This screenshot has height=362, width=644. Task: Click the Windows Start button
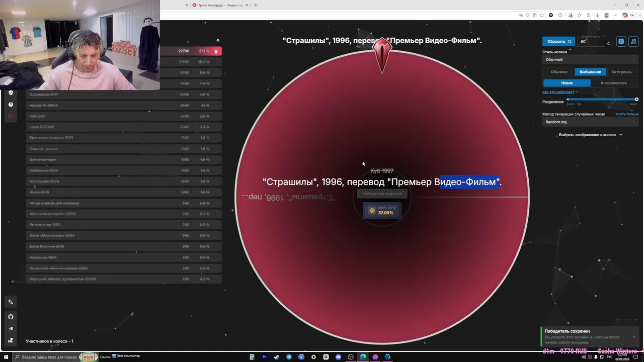7,357
